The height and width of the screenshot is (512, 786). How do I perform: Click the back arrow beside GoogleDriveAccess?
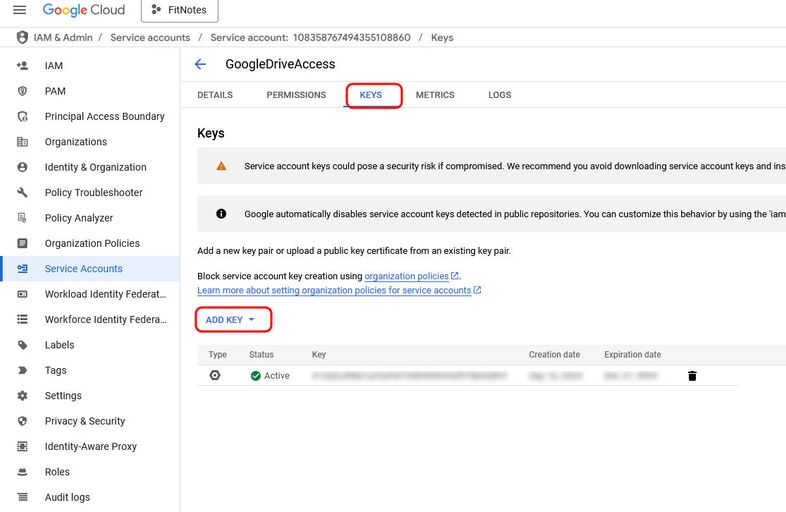coord(200,64)
